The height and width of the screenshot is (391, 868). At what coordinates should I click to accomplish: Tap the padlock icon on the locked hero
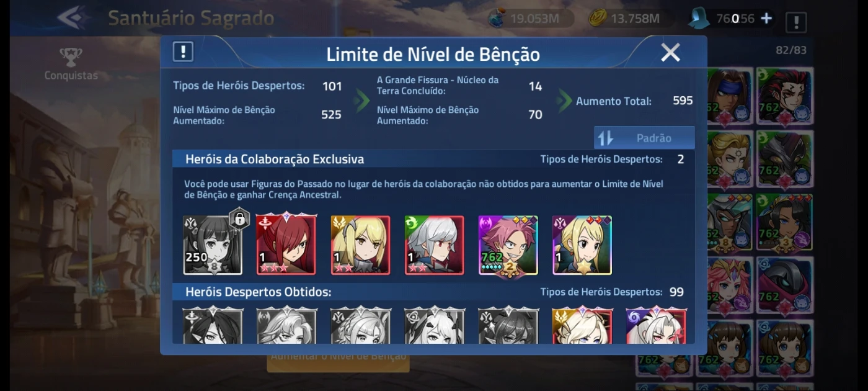click(239, 218)
